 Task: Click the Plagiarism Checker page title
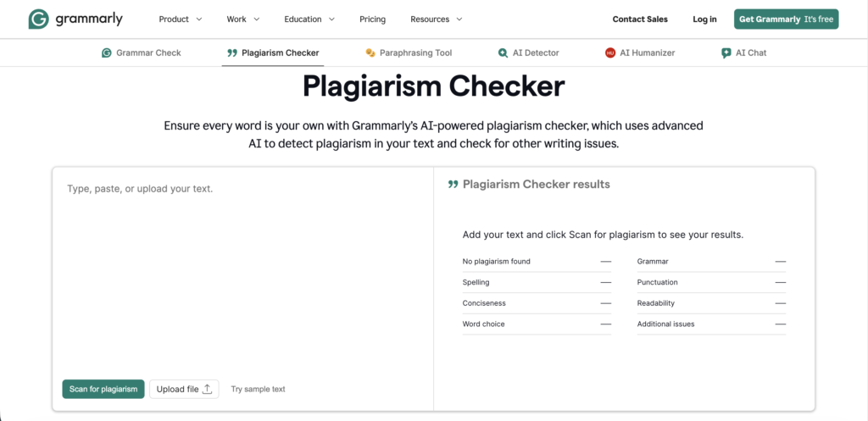[433, 86]
